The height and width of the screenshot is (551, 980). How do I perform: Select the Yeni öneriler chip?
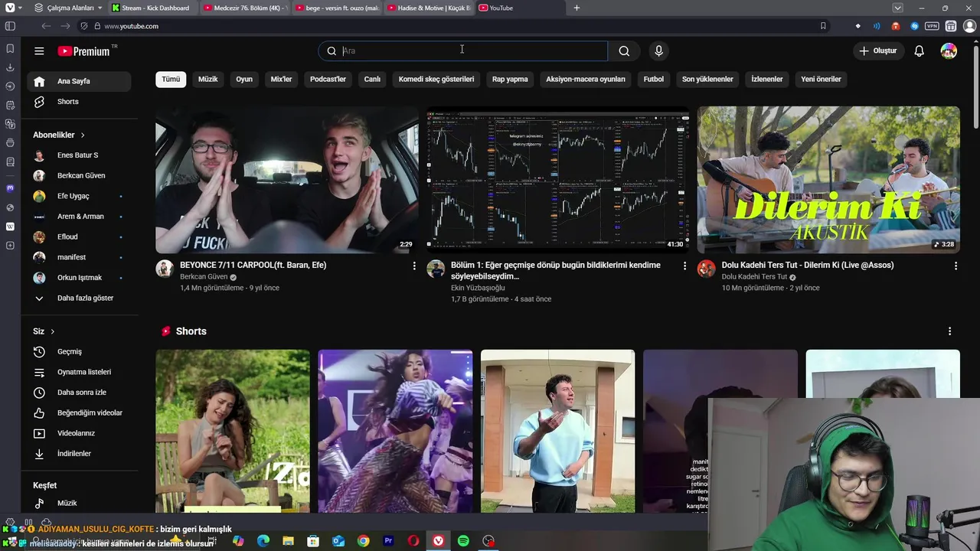(821, 79)
